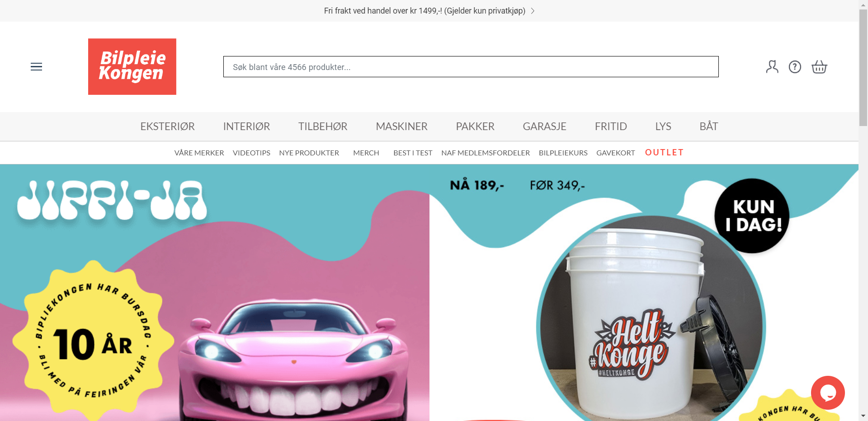The image size is (868, 421).
Task: Browse the OUTLET section
Action: pos(664,152)
